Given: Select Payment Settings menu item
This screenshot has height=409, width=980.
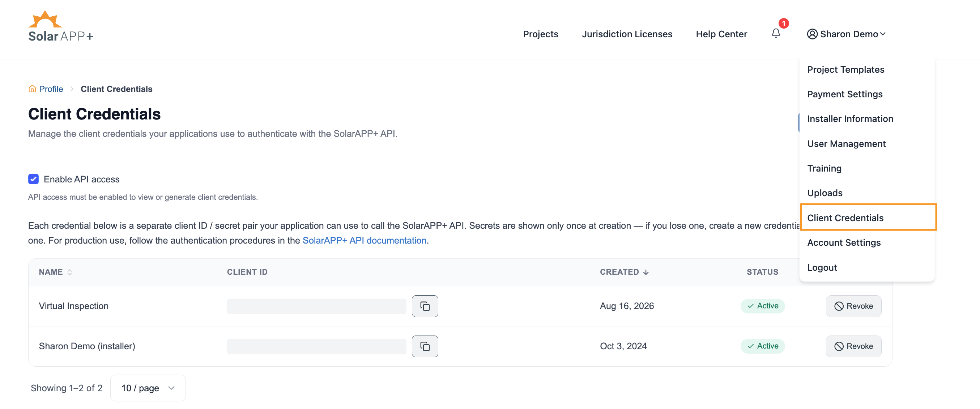Looking at the screenshot, I should (844, 94).
